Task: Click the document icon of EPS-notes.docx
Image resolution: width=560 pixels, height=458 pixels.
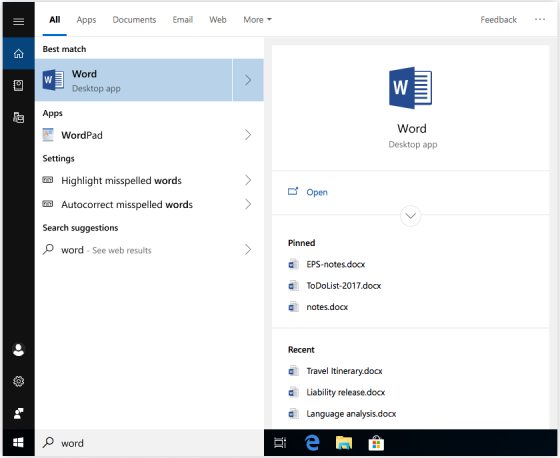Action: [293, 264]
